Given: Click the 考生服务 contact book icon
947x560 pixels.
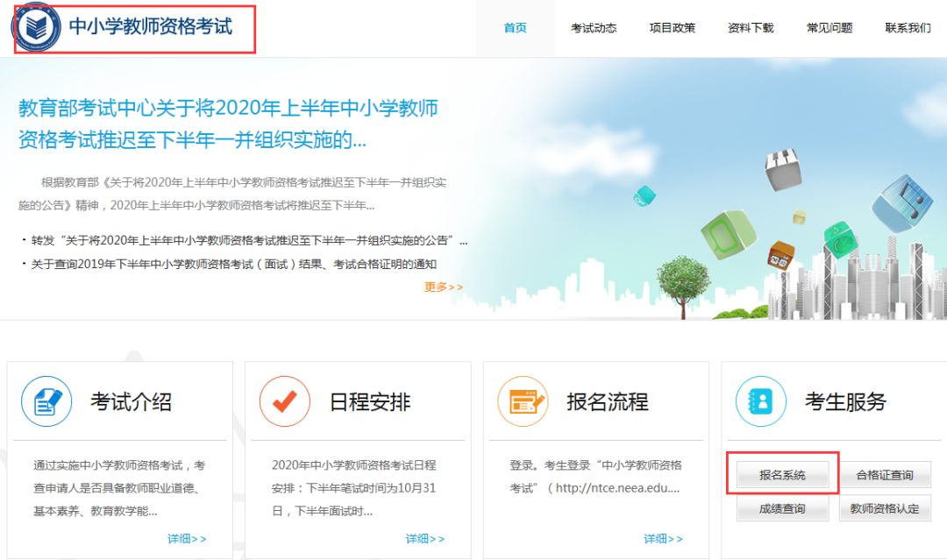Looking at the screenshot, I should [761, 402].
